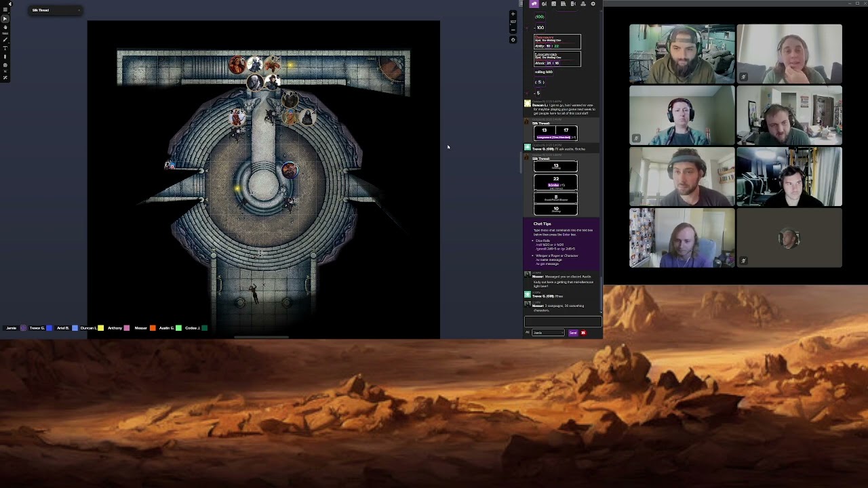Choose the hand Pan tool

pos(5,27)
